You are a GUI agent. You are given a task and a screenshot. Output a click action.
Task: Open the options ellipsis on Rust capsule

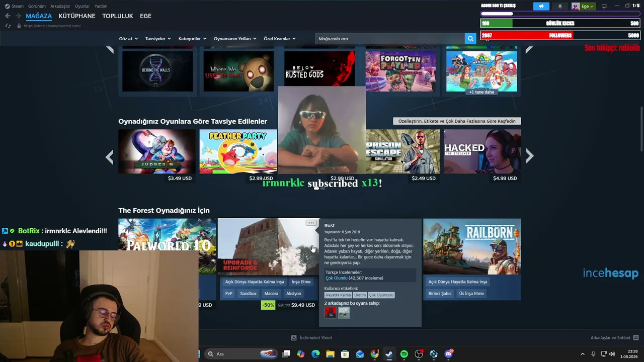pyautogui.click(x=311, y=223)
